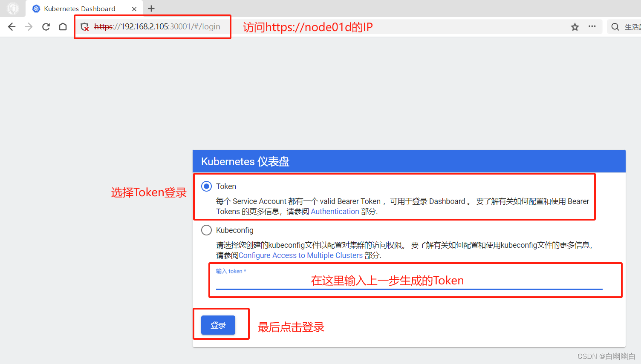Open the Authentication link

(335, 212)
